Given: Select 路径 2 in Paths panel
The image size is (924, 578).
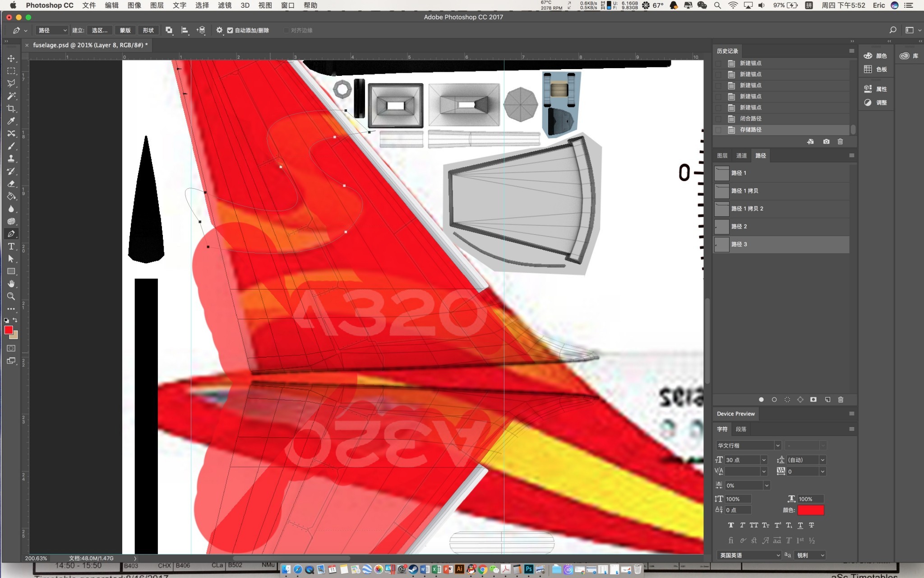Looking at the screenshot, I should click(781, 227).
